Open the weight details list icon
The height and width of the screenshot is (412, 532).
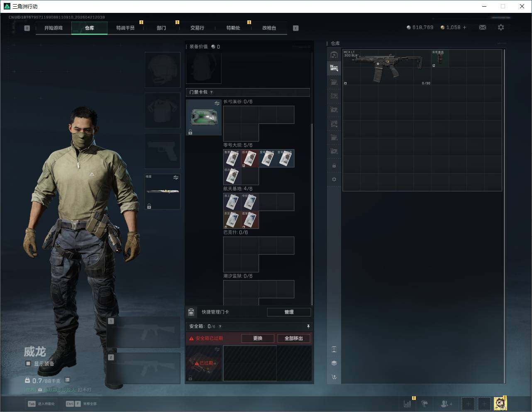(67, 380)
